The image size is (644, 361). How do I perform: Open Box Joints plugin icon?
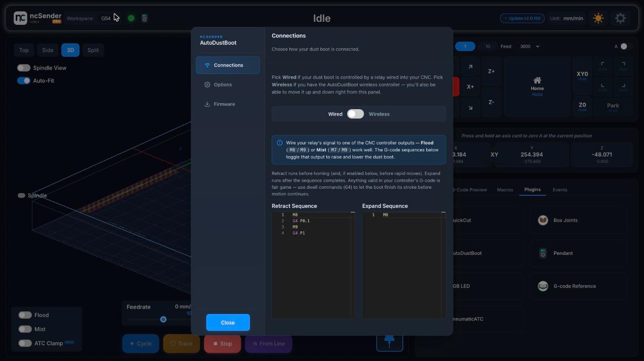543,221
